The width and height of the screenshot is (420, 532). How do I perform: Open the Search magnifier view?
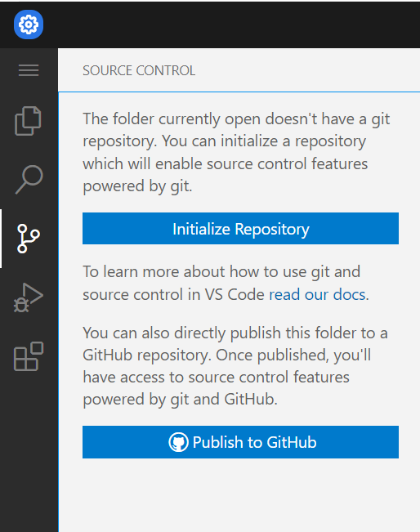click(x=29, y=180)
